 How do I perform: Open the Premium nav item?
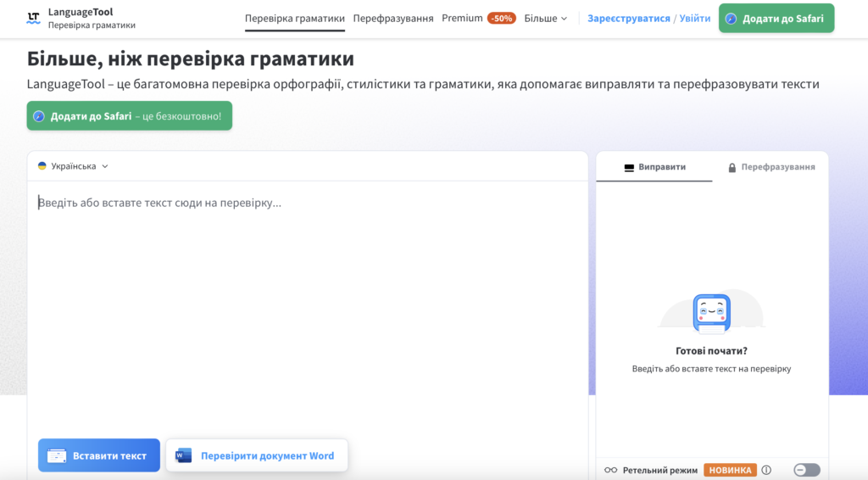[462, 19]
